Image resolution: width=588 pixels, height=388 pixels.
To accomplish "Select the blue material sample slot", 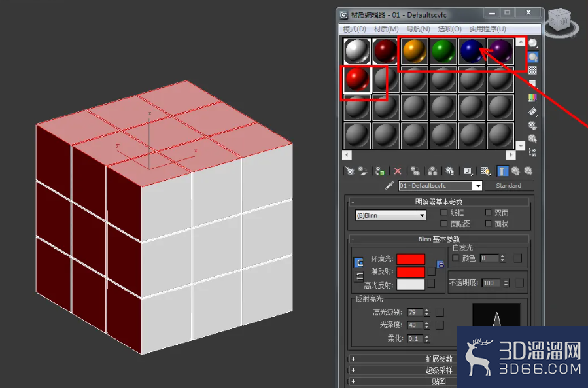I will tap(472, 51).
